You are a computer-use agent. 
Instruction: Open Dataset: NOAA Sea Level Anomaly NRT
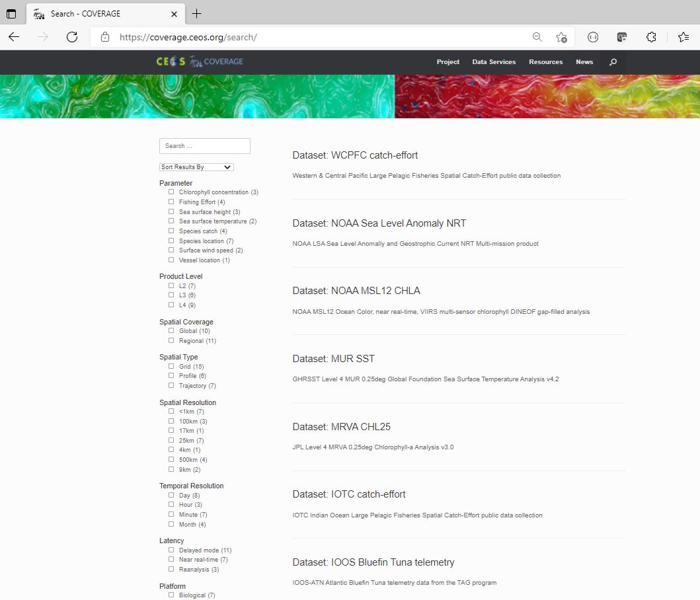coord(379,223)
